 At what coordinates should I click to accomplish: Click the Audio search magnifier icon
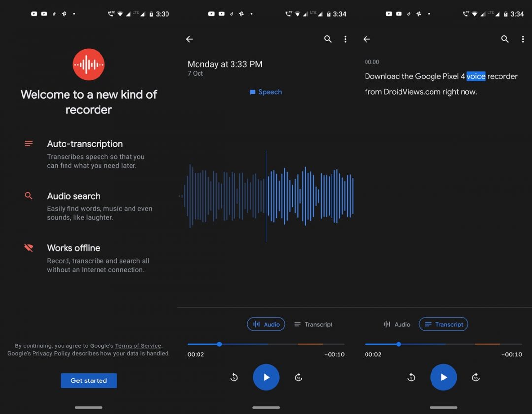29,196
